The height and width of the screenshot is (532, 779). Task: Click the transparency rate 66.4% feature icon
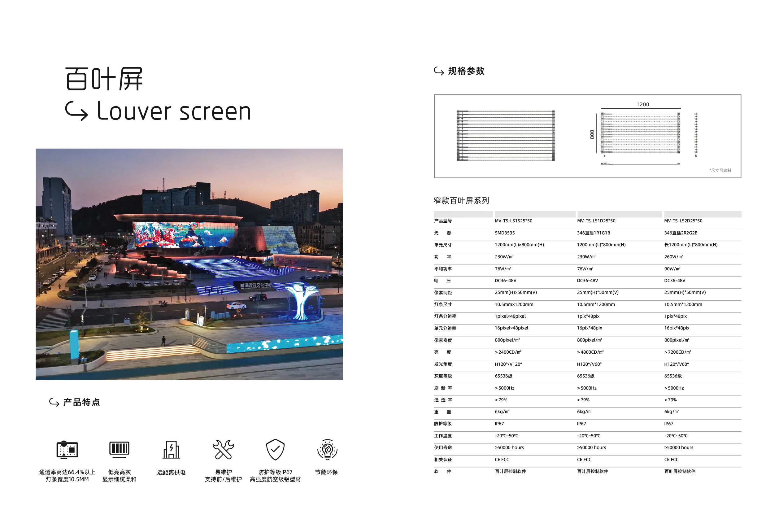tap(67, 449)
